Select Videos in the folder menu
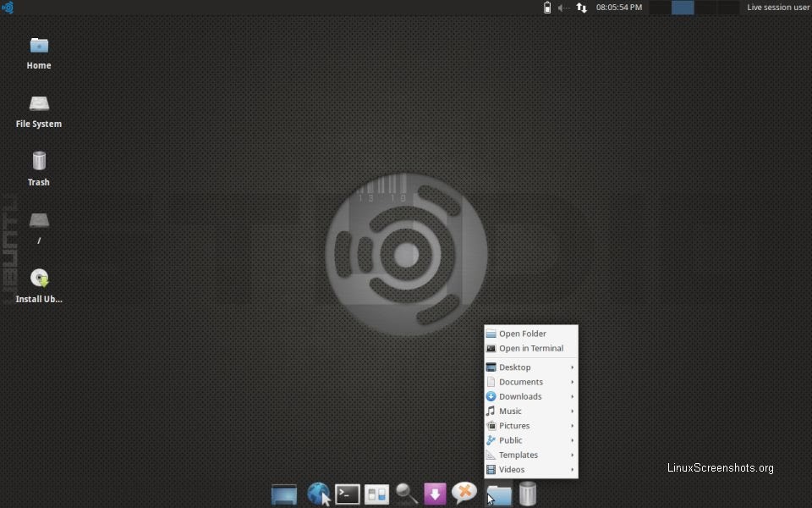The image size is (812, 508). point(531,469)
